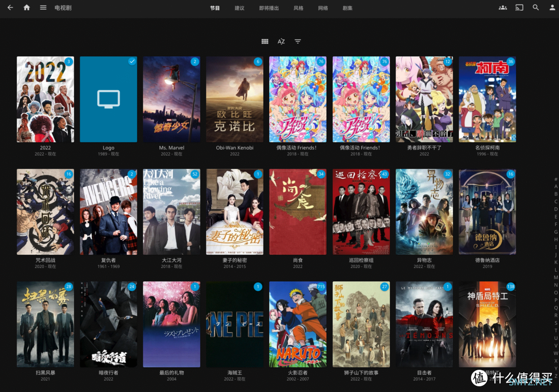Open the 妻子的秘密 poster

[234, 212]
